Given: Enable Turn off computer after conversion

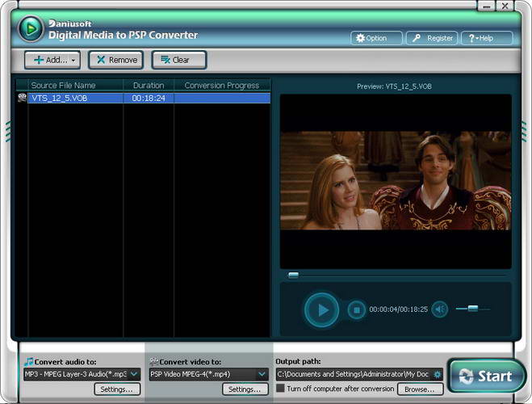Looking at the screenshot, I should [x=280, y=389].
